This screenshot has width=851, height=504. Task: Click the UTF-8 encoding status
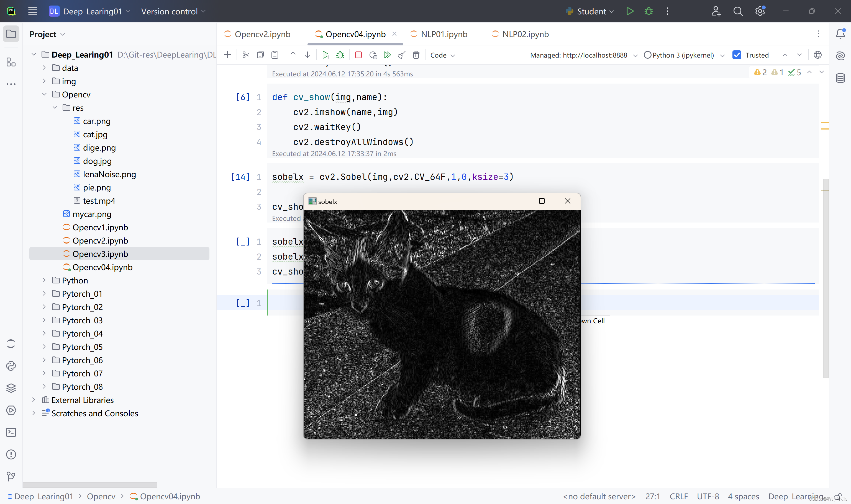708,496
